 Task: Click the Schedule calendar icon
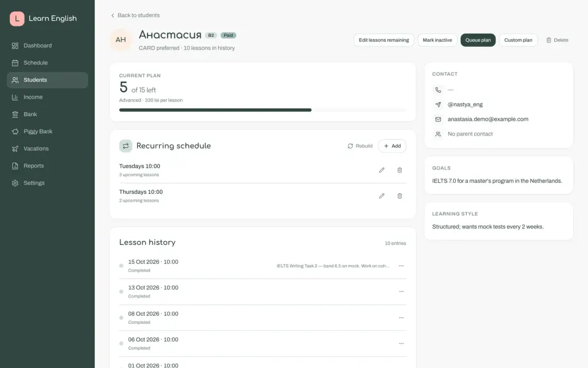[x=15, y=63]
